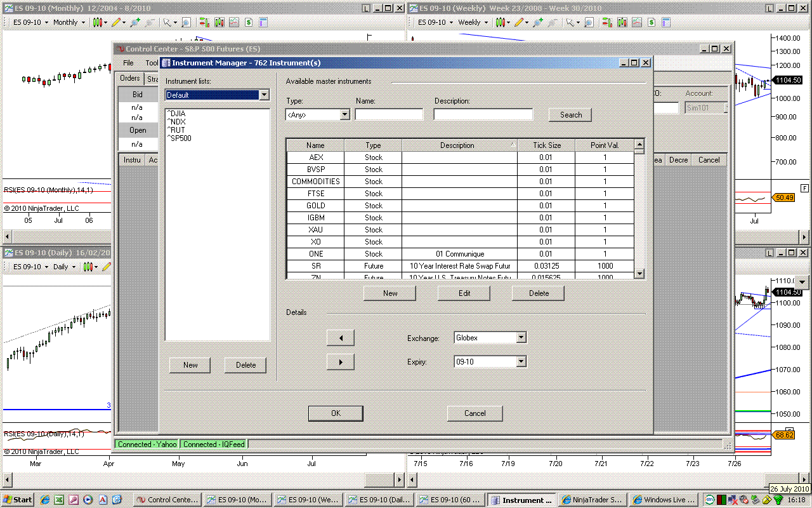Open the Expiry 09-10 dropdown
Viewport: 812px width, 508px height.
click(x=521, y=362)
